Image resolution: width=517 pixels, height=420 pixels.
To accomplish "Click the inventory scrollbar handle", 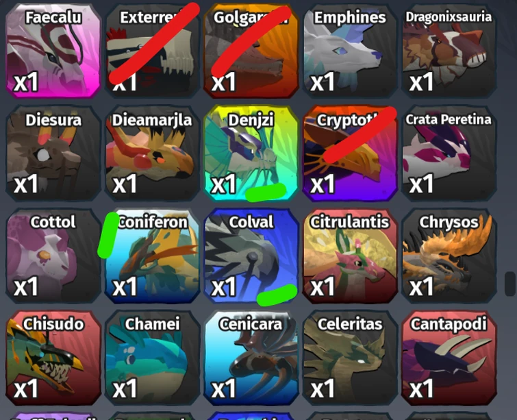I will point(509,284).
